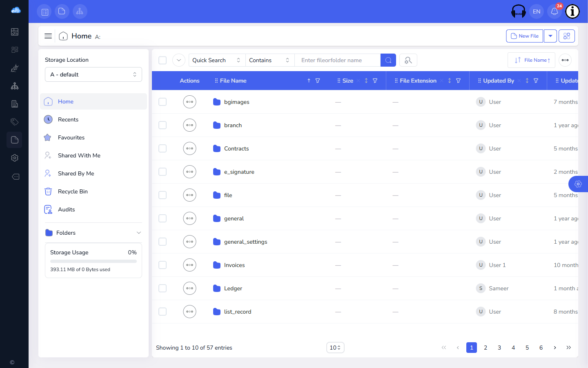The width and height of the screenshot is (588, 368).
Task: Open the settings gear in left rail
Action: 15,158
